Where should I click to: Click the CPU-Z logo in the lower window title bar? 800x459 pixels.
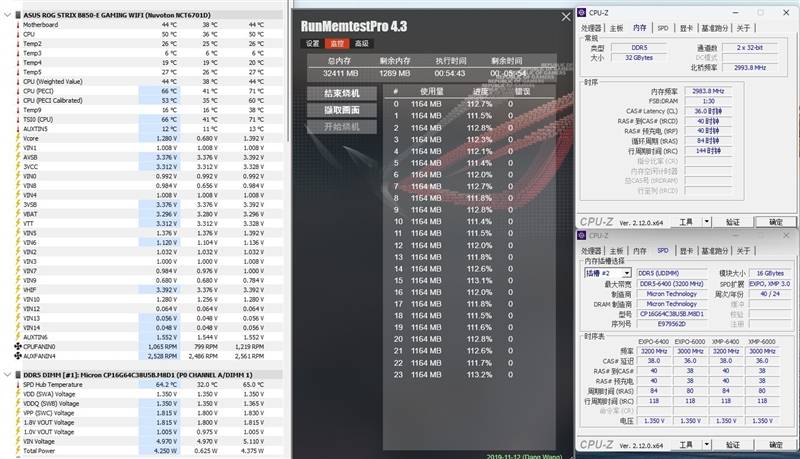582,235
